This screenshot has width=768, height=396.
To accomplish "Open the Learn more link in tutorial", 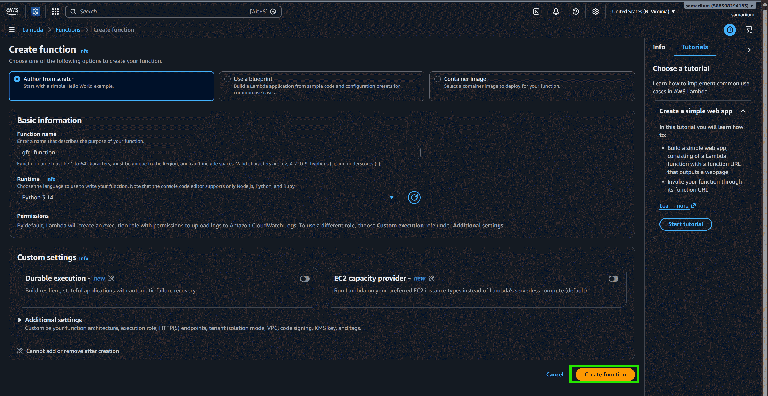I will point(677,206).
